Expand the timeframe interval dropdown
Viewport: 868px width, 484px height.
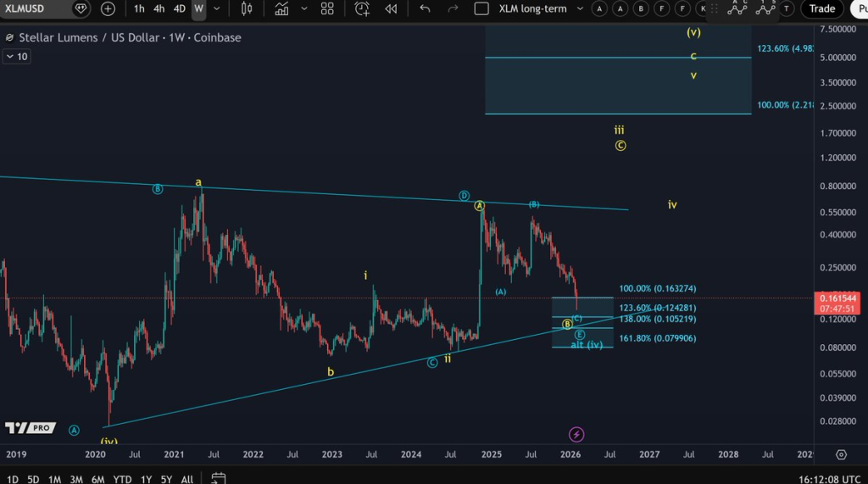pyautogui.click(x=216, y=8)
